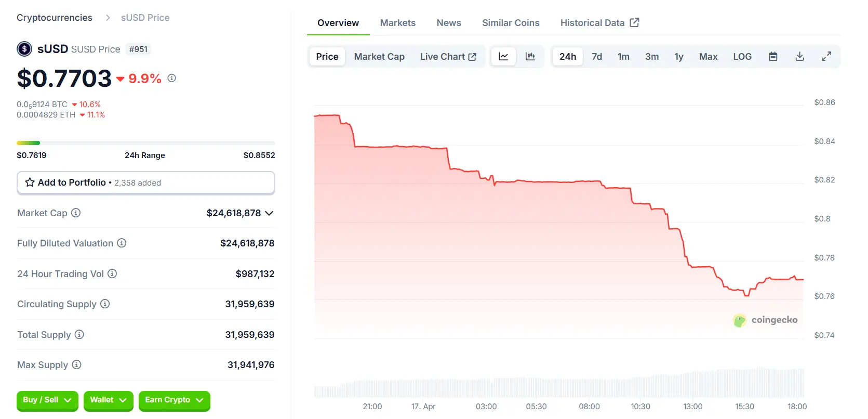868x419 pixels.
Task: Show 24 Hour Trading Vol info icon
Action: click(112, 273)
